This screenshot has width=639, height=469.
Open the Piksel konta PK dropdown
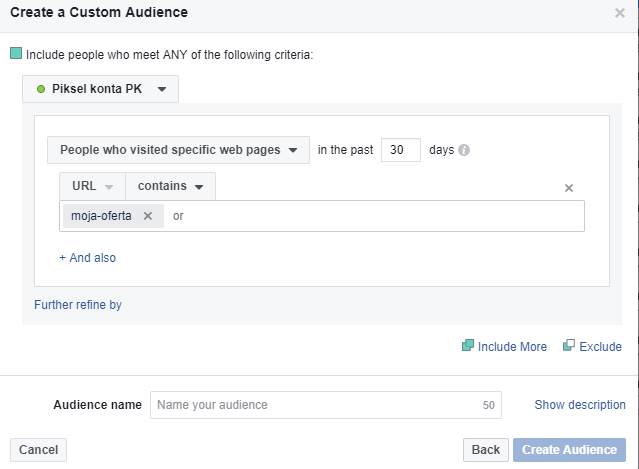click(x=100, y=89)
